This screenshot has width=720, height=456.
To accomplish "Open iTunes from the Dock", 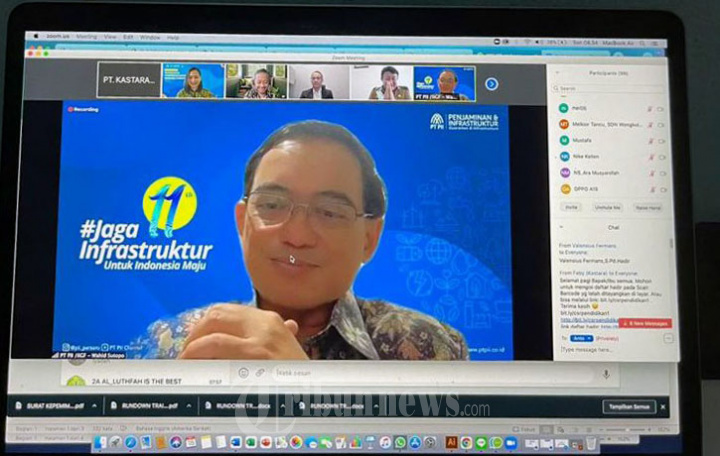I will tap(385, 443).
